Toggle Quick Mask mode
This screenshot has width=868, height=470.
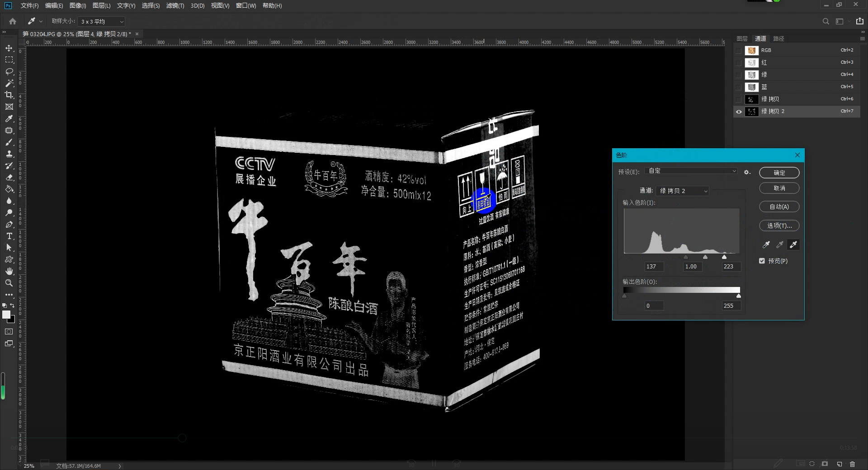point(9,332)
